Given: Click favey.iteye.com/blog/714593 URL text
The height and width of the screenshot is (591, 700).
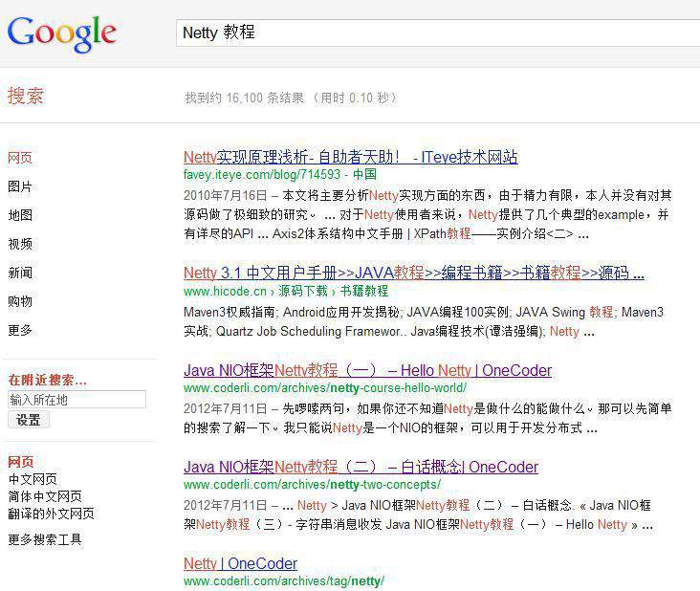Looking at the screenshot, I should (262, 175).
